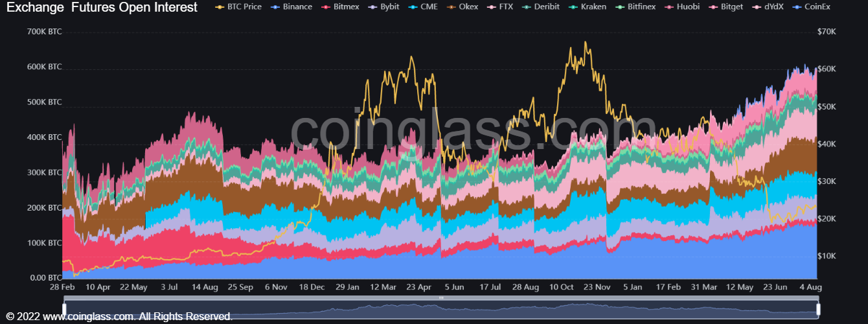
Task: Click the coinglass.com copyright notice
Action: pos(119,317)
